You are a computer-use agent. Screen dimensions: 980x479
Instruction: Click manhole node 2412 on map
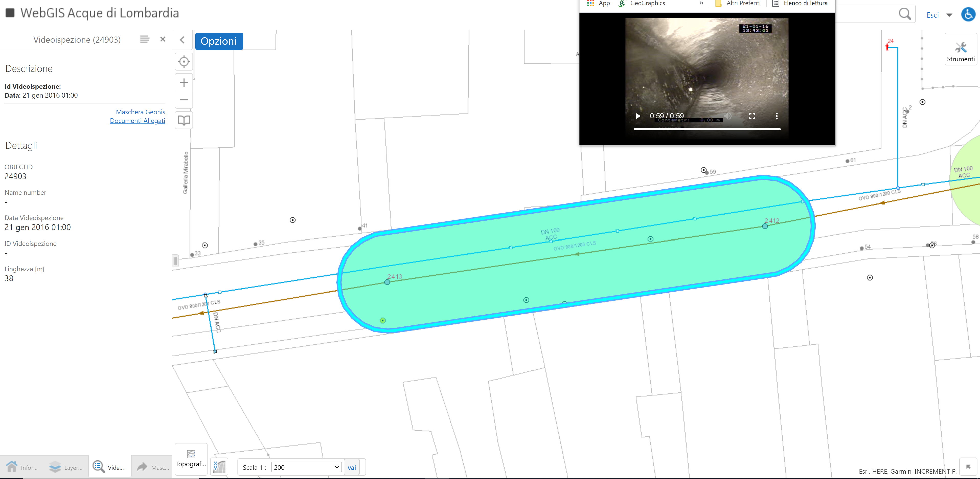tap(765, 226)
